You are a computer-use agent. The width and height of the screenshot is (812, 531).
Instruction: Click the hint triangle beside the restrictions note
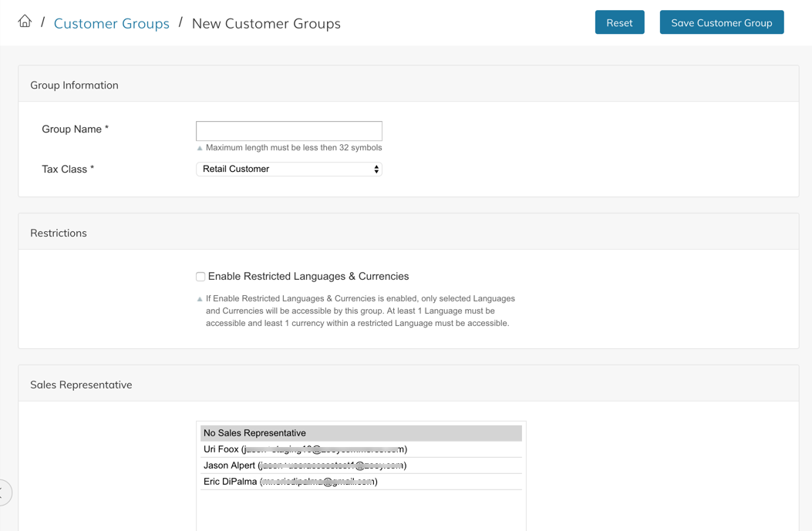(200, 299)
